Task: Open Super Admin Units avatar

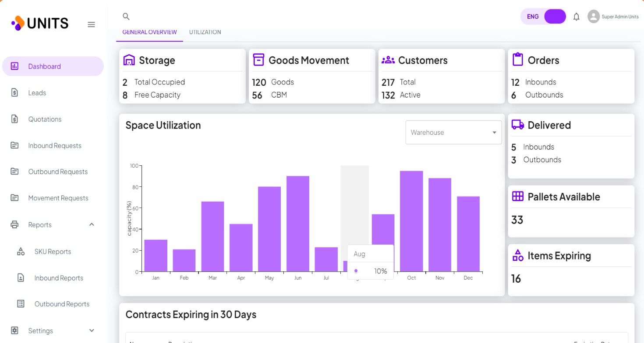Action: [593, 17]
